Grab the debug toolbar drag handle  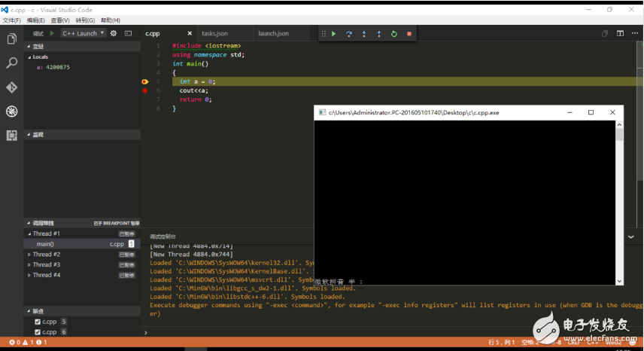click(324, 34)
